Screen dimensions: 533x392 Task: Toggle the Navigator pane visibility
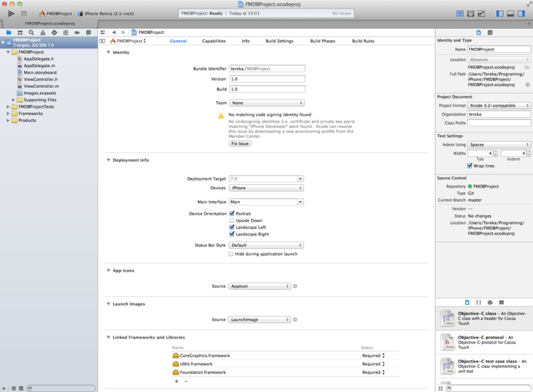coord(500,13)
